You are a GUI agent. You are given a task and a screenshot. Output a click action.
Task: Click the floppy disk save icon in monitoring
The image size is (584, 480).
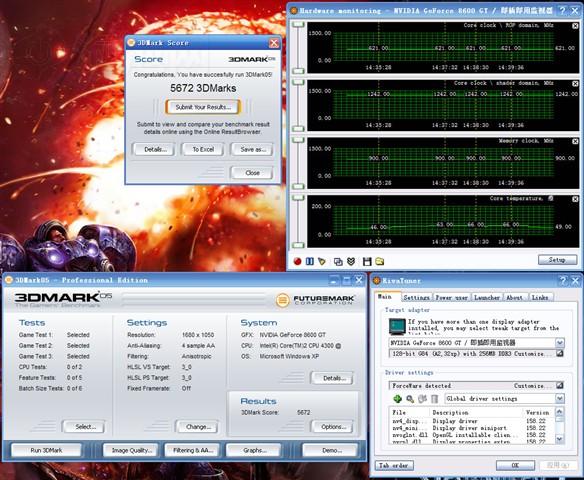click(x=367, y=261)
